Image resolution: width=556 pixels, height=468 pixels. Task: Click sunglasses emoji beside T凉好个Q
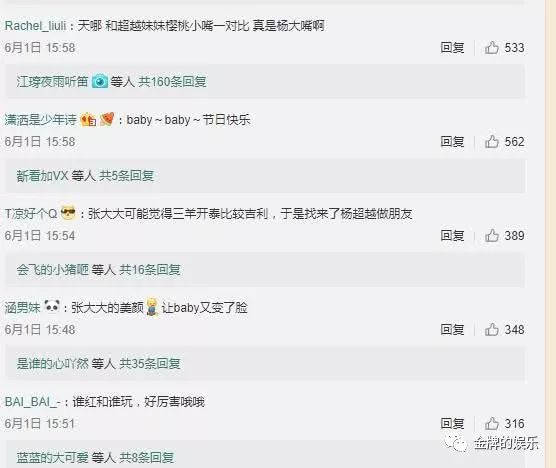point(68,213)
